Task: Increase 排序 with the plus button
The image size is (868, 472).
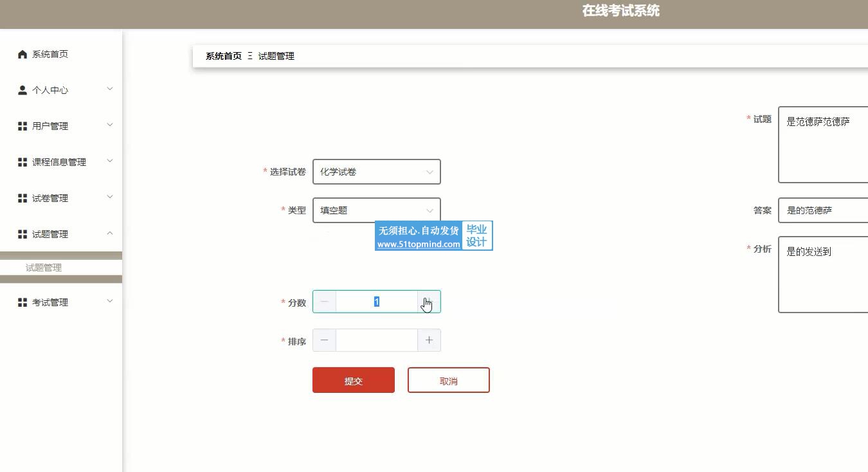Action: pyautogui.click(x=429, y=340)
